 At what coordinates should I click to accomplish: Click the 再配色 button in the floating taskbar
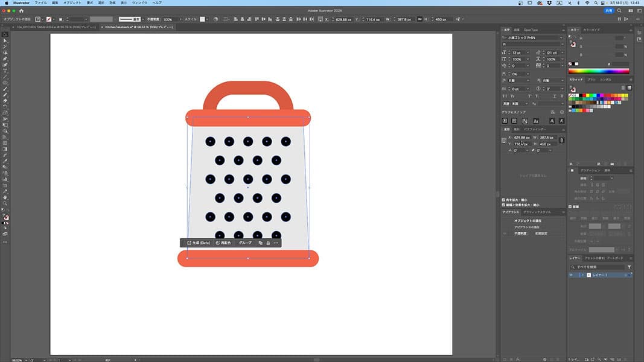click(x=224, y=243)
